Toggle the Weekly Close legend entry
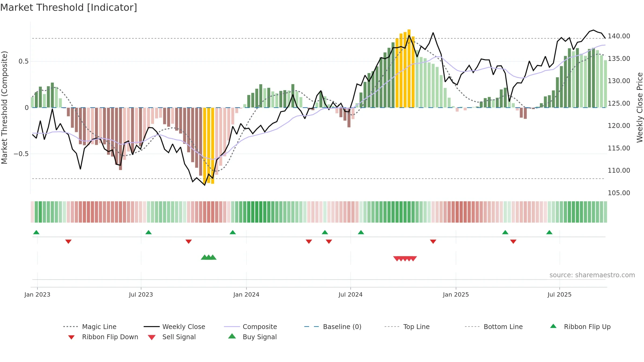This screenshot has width=644, height=362. click(174, 327)
